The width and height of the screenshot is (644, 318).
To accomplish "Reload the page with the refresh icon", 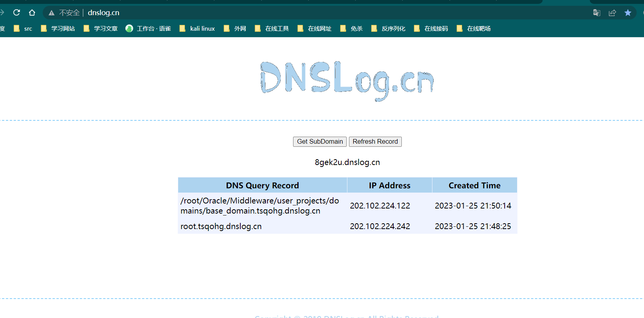I will (16, 12).
